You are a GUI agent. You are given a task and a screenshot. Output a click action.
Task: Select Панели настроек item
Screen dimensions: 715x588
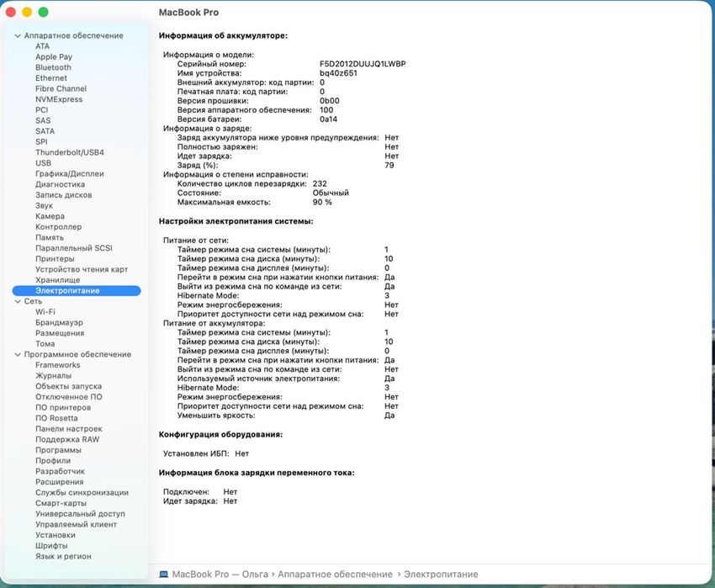click(x=69, y=429)
